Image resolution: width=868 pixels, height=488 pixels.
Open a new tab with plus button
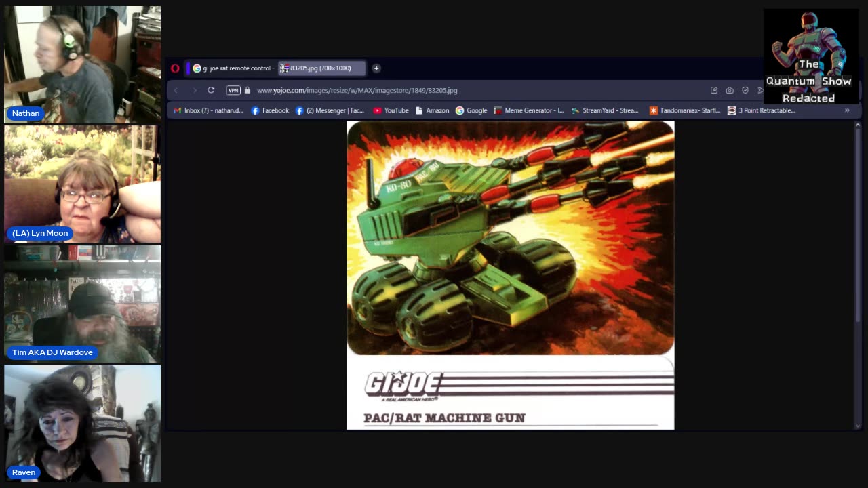point(376,68)
